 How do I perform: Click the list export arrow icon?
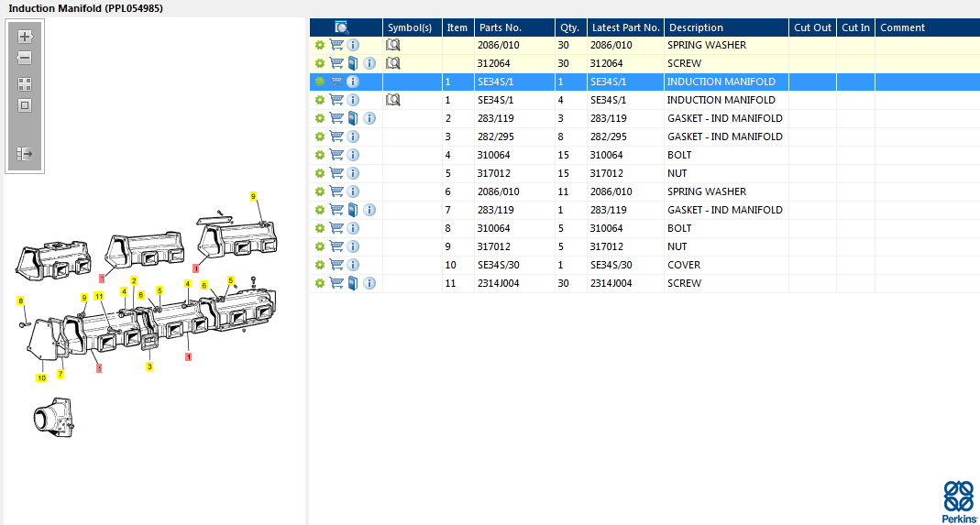click(25, 154)
